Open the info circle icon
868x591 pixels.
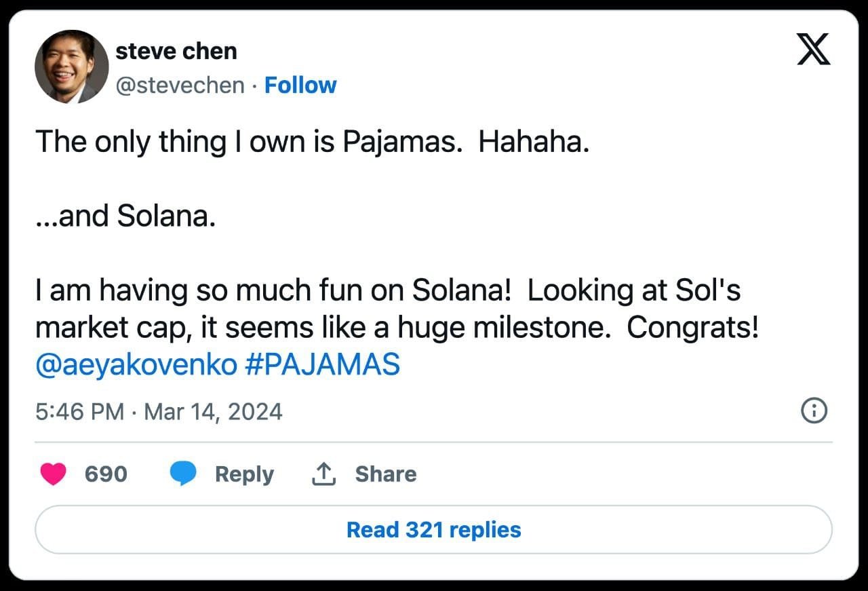(x=814, y=411)
